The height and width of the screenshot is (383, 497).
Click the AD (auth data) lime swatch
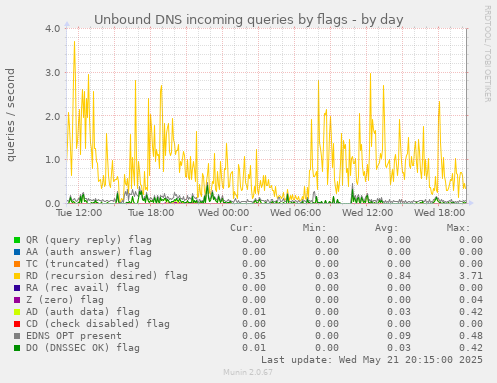(x=17, y=312)
